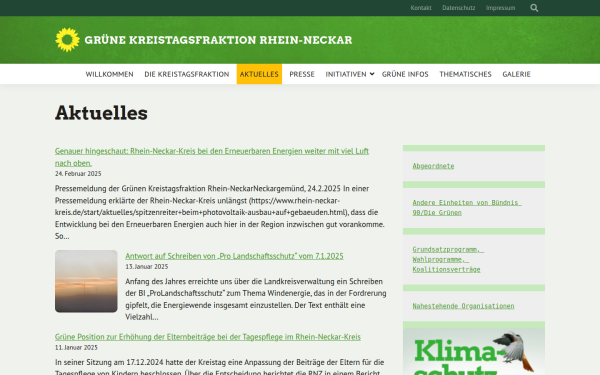
Task: Open Grundsatzprogramm, Wahlprogramme, Koalitionsverträge link
Action: tap(448, 259)
